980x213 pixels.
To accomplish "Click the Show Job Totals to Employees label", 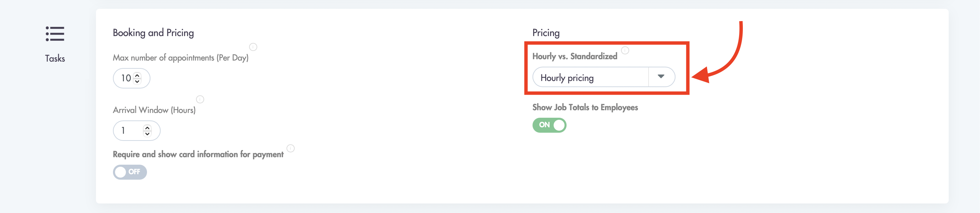I will [x=585, y=107].
